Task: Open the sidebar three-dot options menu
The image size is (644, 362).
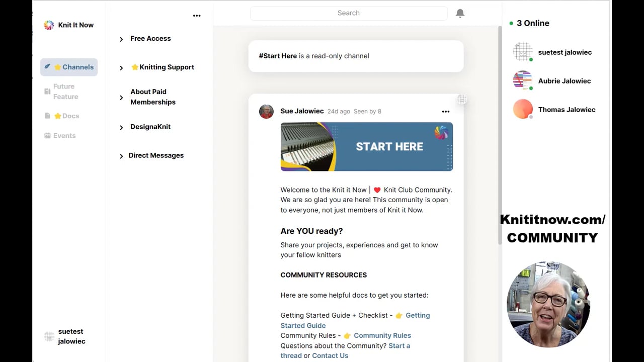Action: tap(197, 16)
